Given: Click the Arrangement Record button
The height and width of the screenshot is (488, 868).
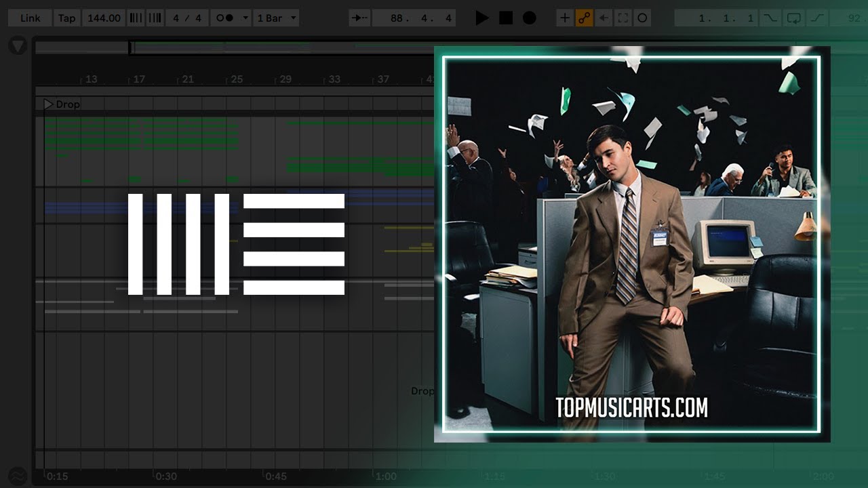Looking at the screenshot, I should (x=530, y=18).
